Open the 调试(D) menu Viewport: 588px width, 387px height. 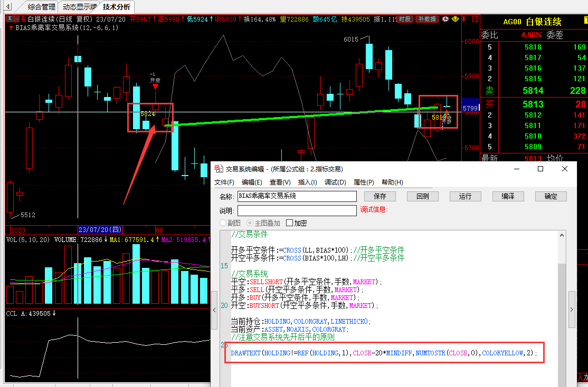tap(335, 182)
